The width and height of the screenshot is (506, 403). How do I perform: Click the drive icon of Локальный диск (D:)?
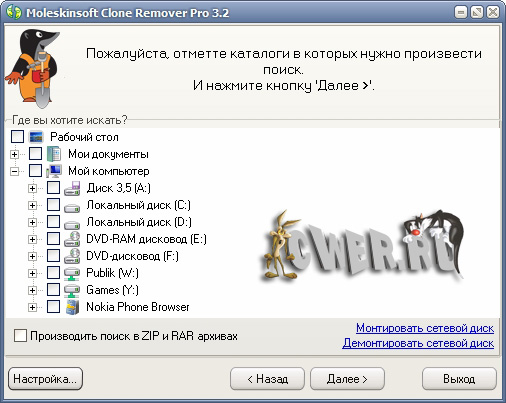point(72,225)
